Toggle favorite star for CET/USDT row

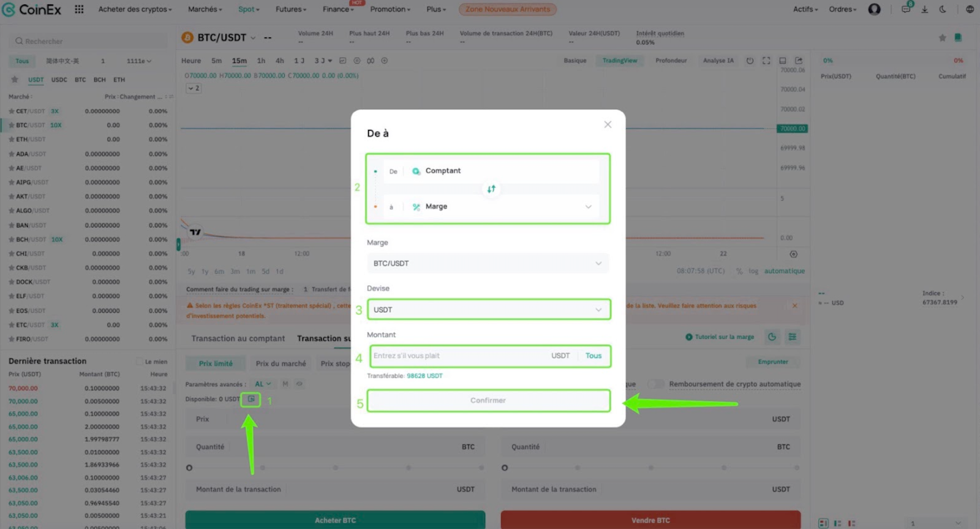pyautogui.click(x=12, y=111)
